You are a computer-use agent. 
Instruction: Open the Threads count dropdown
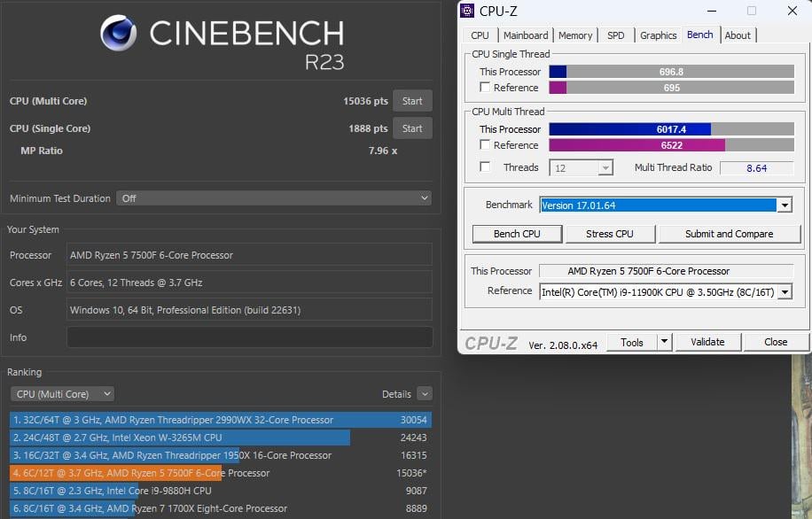click(581, 167)
